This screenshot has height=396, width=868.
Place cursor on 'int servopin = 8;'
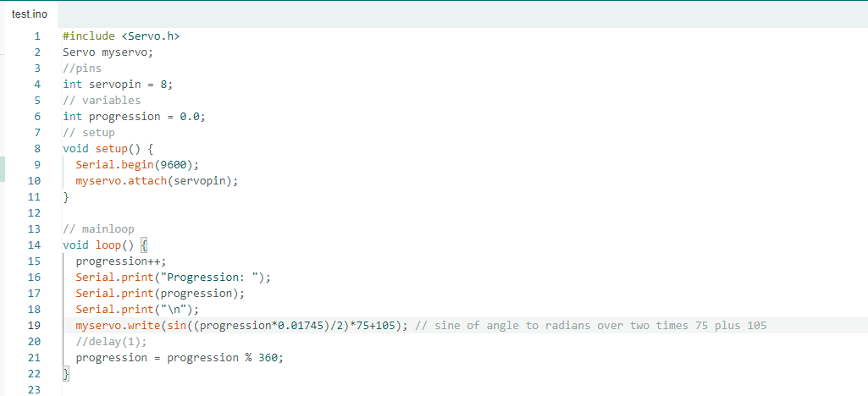coord(118,85)
